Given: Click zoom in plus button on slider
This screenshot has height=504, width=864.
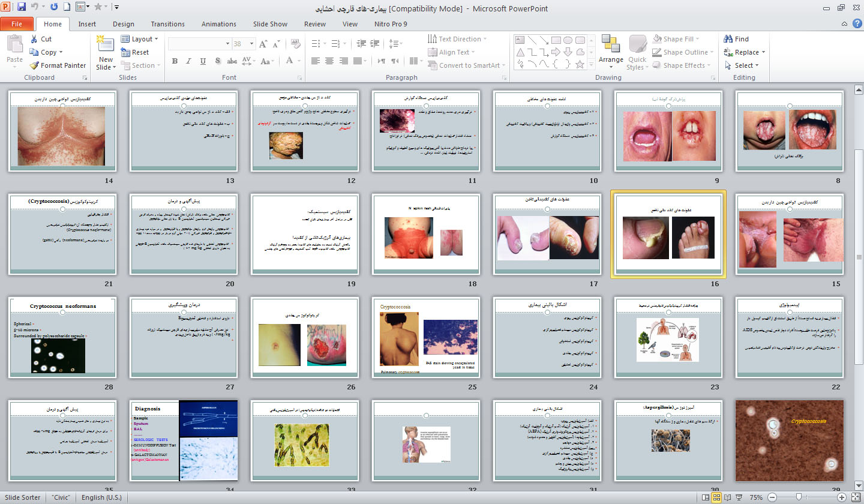Looking at the screenshot, I should [x=842, y=497].
